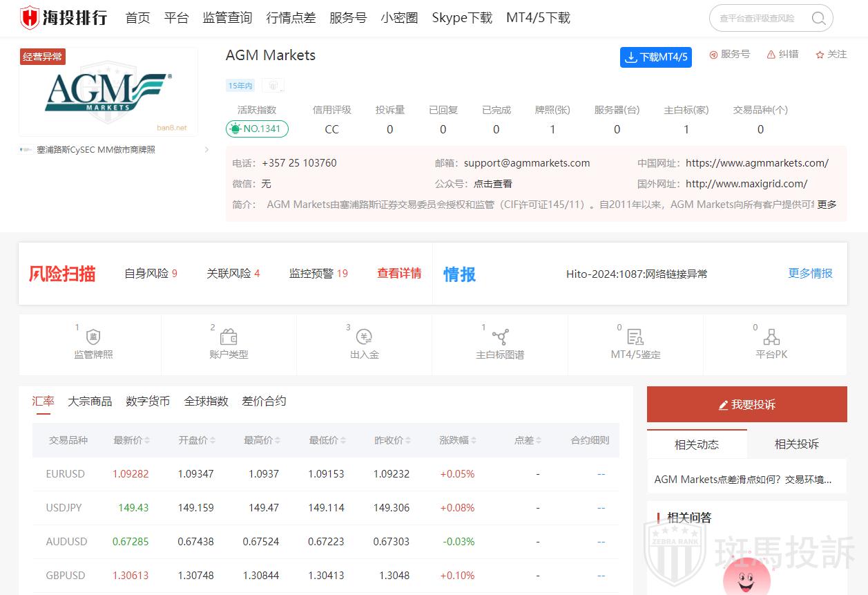Open the 监管牌照 license icon
The image size is (868, 595).
(93, 337)
